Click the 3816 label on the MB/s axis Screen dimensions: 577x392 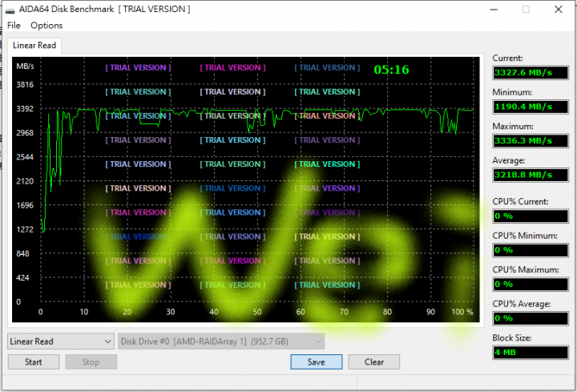click(25, 85)
